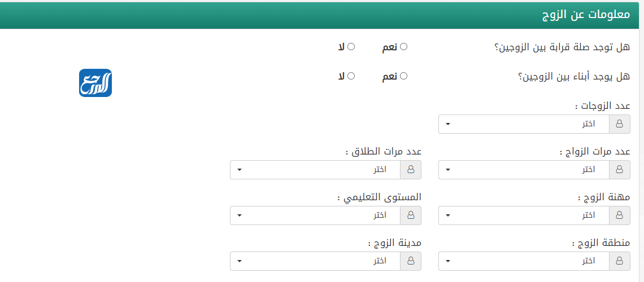Click the user icon beside مدينة الزوج
The width and height of the screenshot is (644, 282).
coord(411,261)
